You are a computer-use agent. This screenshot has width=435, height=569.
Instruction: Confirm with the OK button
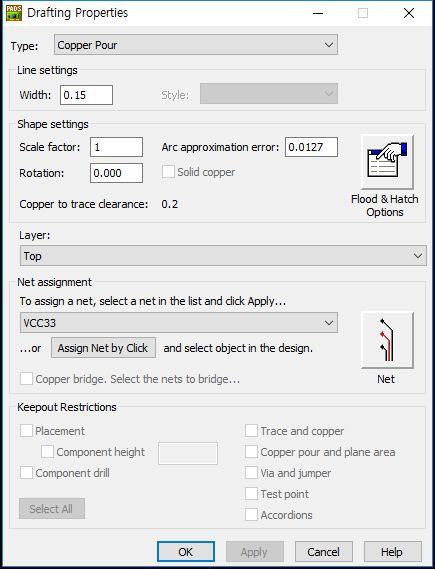click(186, 552)
